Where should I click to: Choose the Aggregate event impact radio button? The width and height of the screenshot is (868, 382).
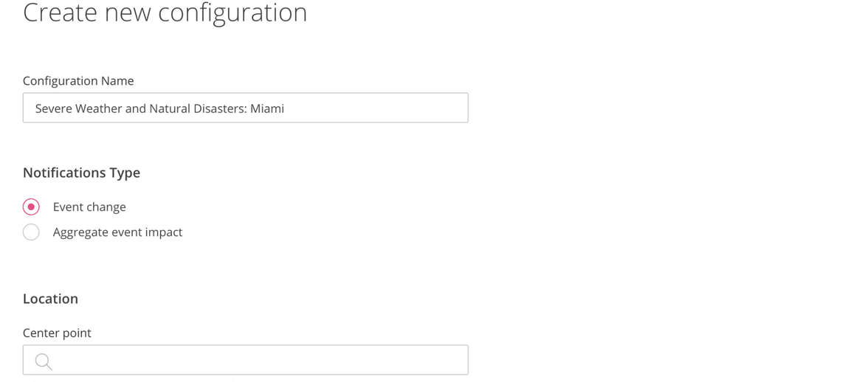(31, 232)
